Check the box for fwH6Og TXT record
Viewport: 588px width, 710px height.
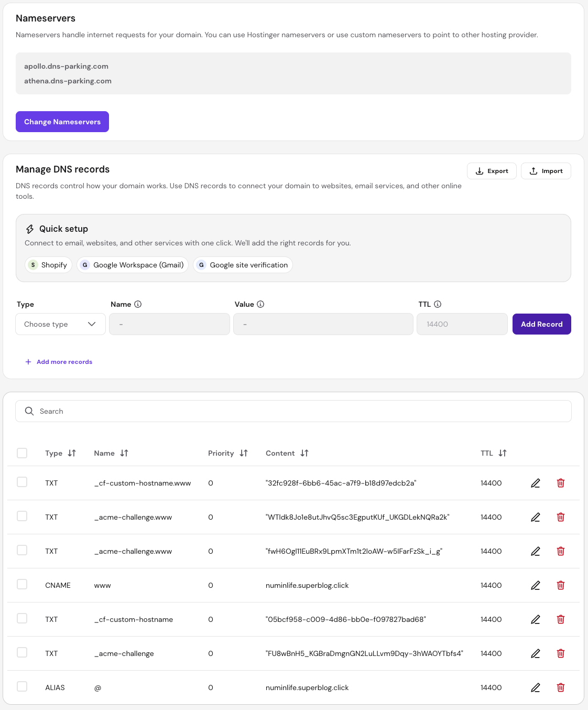click(x=22, y=550)
